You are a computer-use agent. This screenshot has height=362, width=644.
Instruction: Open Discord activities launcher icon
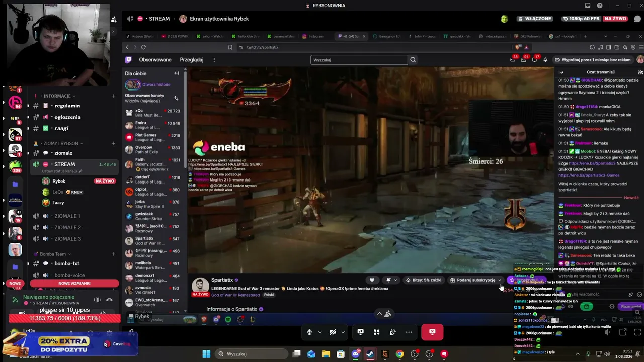[x=376, y=332]
